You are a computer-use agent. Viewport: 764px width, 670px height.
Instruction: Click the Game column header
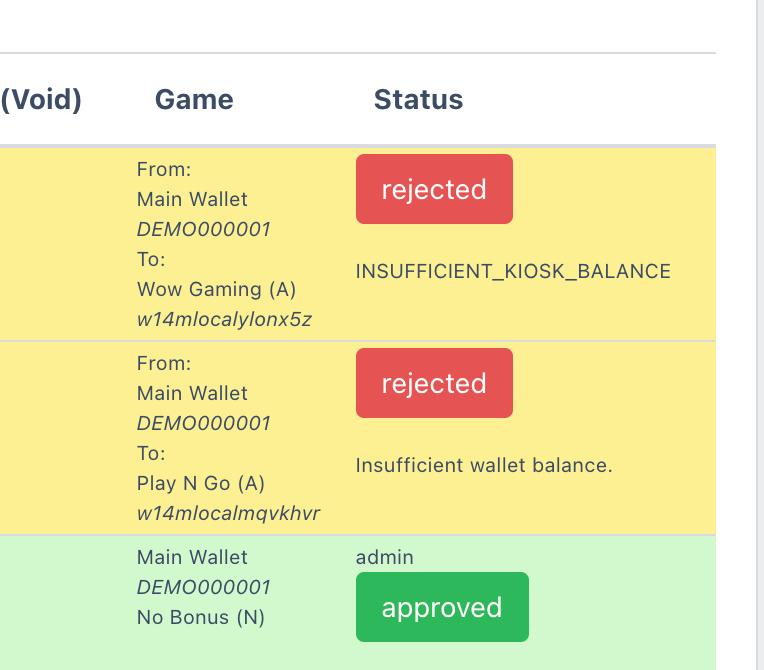point(194,100)
